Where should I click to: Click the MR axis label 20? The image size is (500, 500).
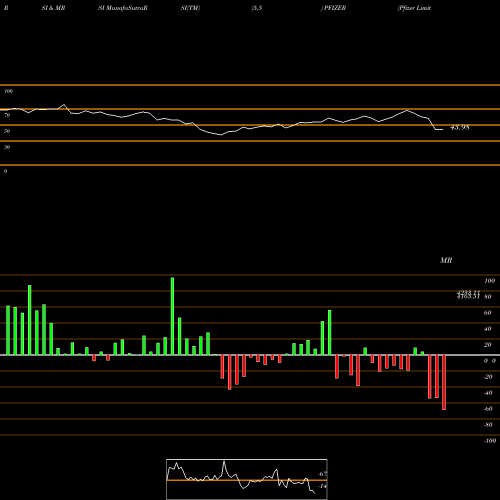(487, 345)
